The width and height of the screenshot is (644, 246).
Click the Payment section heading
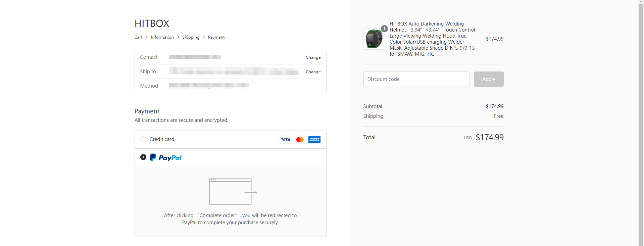147,111
